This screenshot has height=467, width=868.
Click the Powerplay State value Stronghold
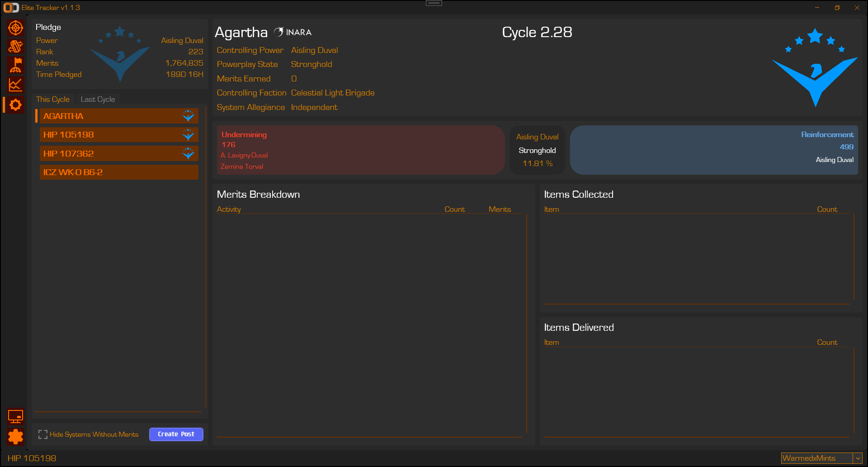pos(311,64)
